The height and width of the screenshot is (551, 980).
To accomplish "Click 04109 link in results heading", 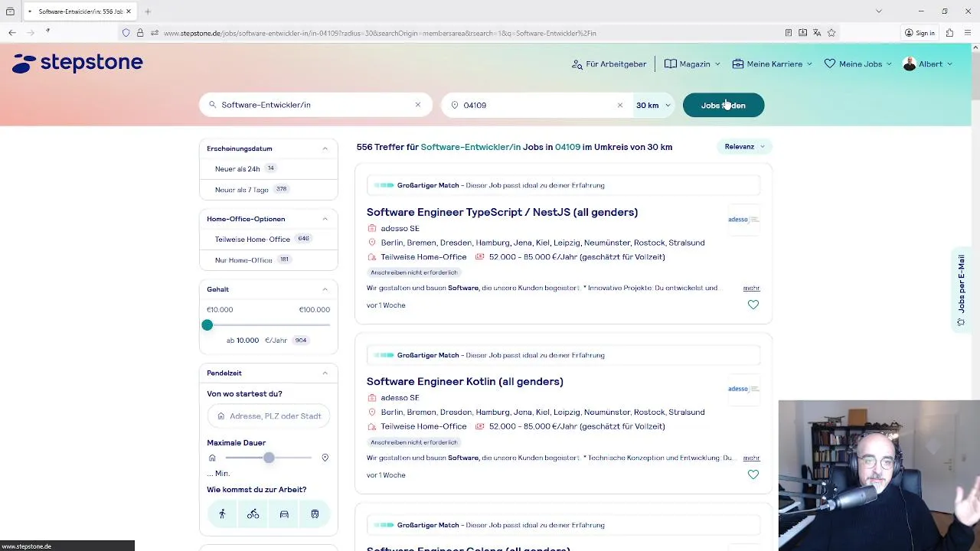I will [x=567, y=147].
